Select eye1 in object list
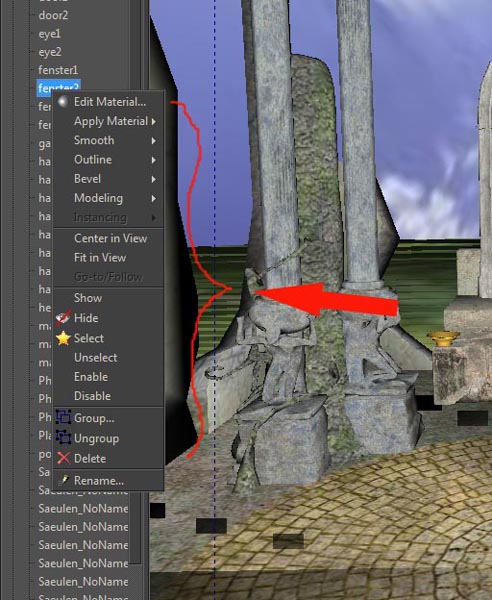Image resolution: width=492 pixels, height=600 pixels. point(49,34)
